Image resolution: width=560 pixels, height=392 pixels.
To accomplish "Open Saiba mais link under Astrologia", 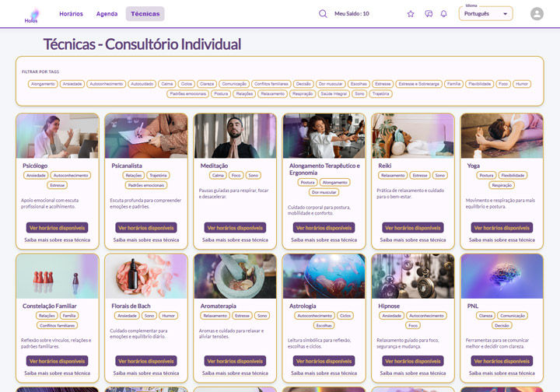I will [324, 373].
